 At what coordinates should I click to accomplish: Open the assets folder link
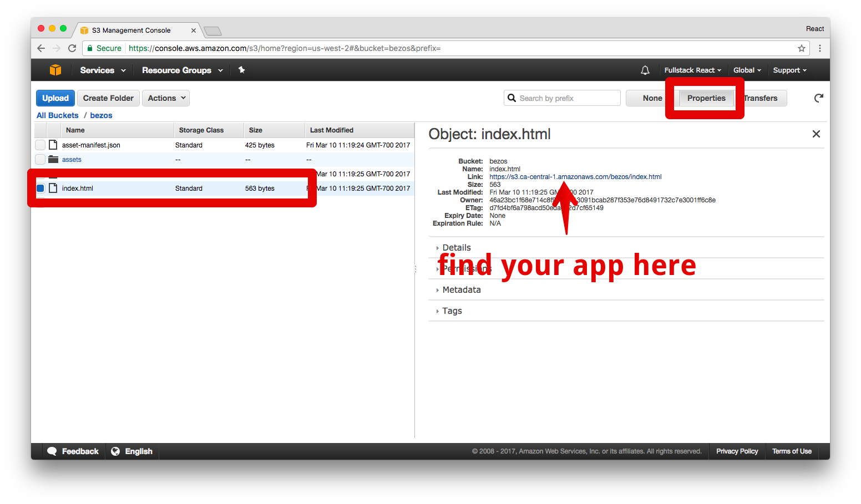72,160
